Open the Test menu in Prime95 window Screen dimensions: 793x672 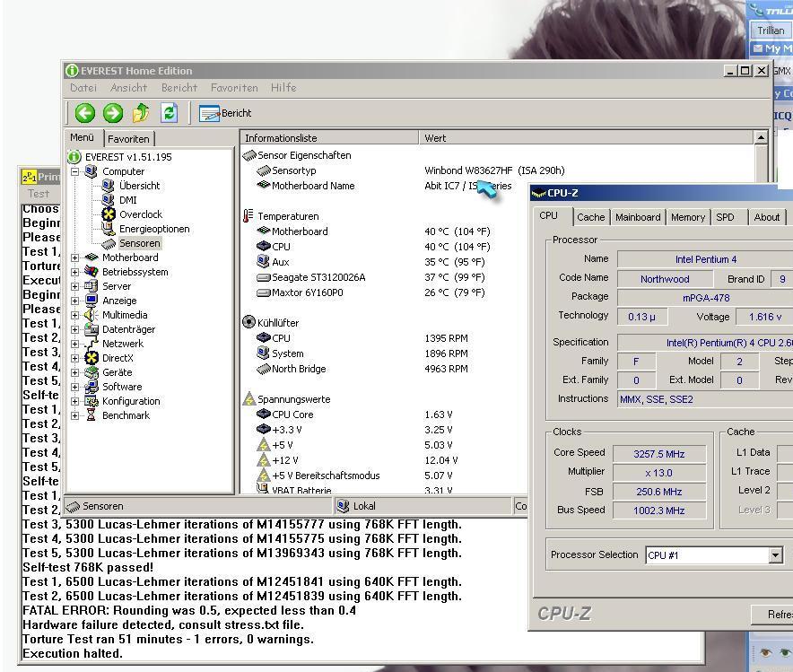pos(39,194)
